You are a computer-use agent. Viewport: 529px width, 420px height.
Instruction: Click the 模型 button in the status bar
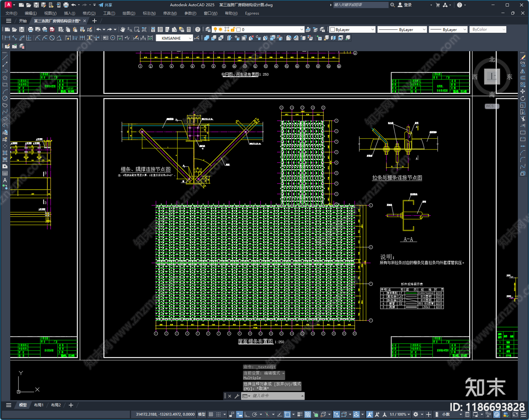click(202, 414)
